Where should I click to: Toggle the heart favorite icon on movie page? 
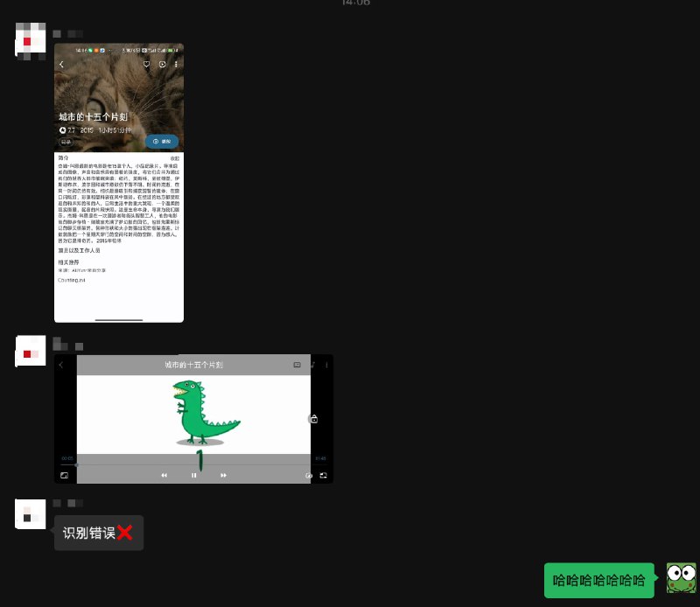point(147,65)
